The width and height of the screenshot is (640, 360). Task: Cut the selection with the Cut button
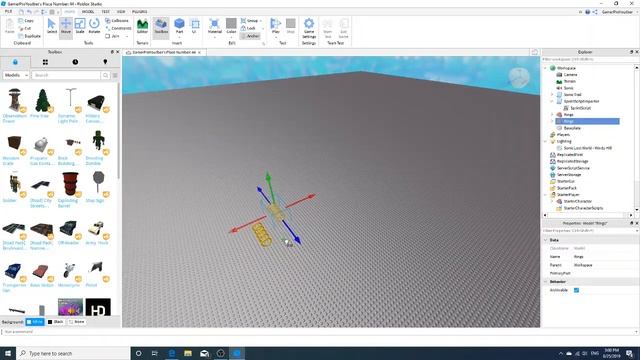(25, 28)
